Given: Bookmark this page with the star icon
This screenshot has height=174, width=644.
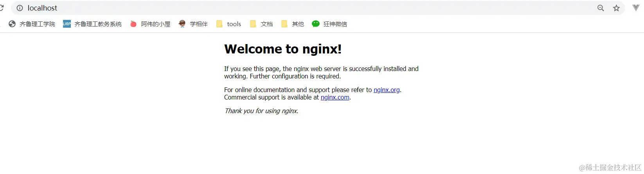Looking at the screenshot, I should (x=616, y=8).
